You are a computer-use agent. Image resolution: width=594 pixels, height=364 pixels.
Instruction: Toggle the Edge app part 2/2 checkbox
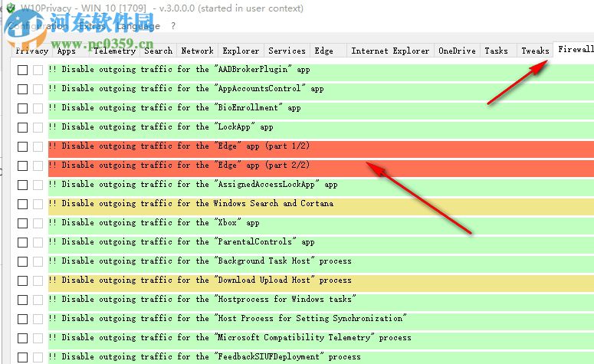pyautogui.click(x=22, y=166)
